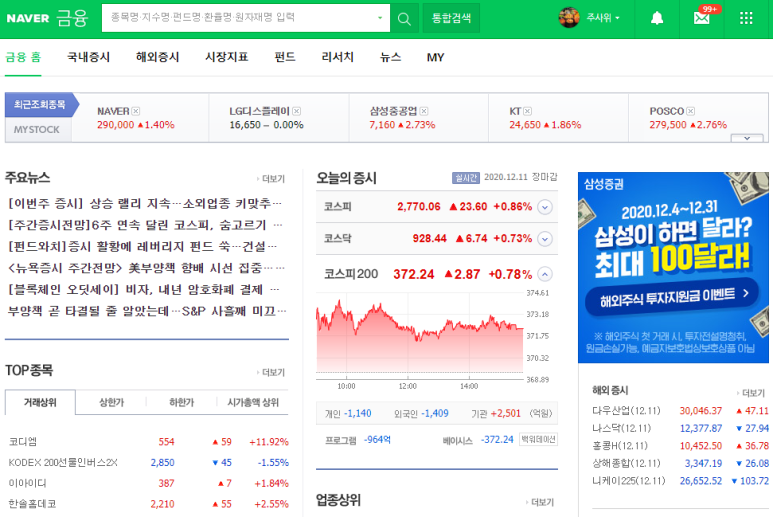Remove NAVER from recent stocks
This screenshot has height=517, width=773.
(x=136, y=111)
